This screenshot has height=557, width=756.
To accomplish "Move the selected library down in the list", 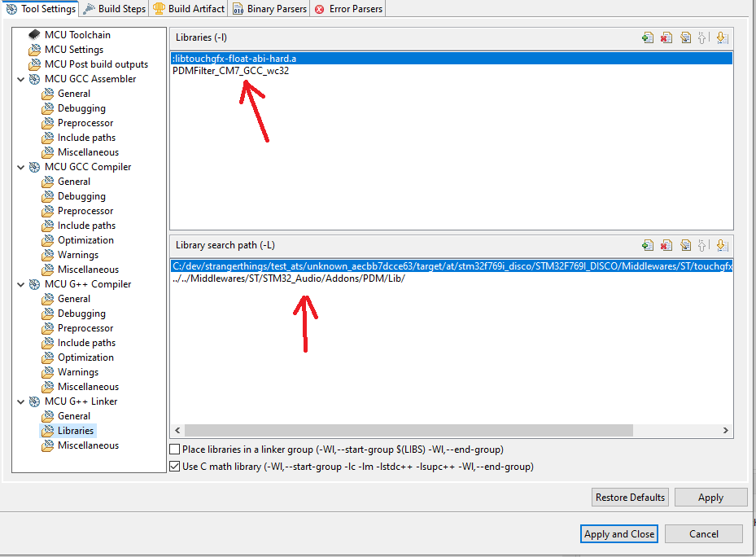I will tap(721, 37).
